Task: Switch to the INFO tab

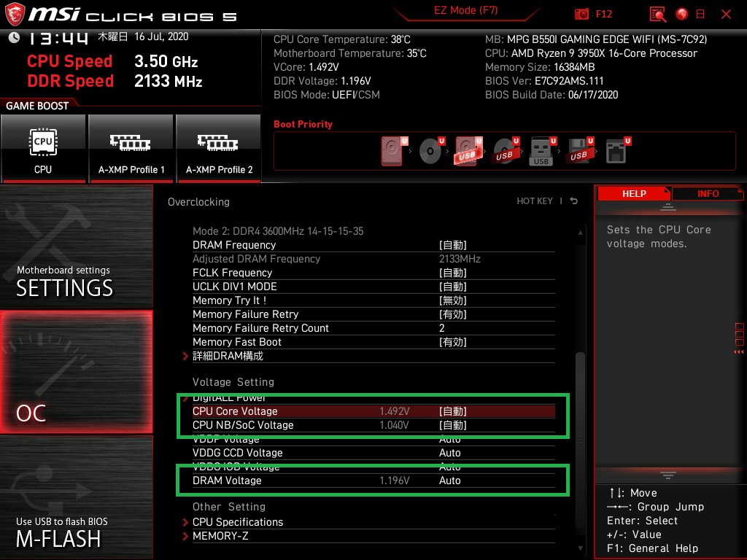Action: [708, 194]
